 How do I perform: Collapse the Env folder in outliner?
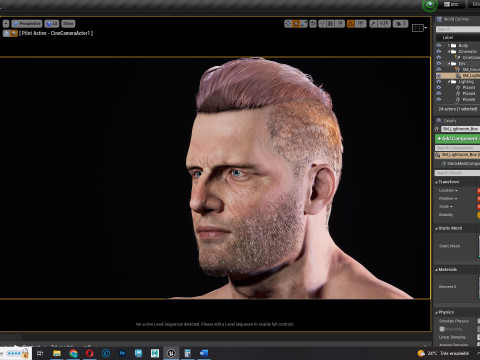pyautogui.click(x=449, y=63)
